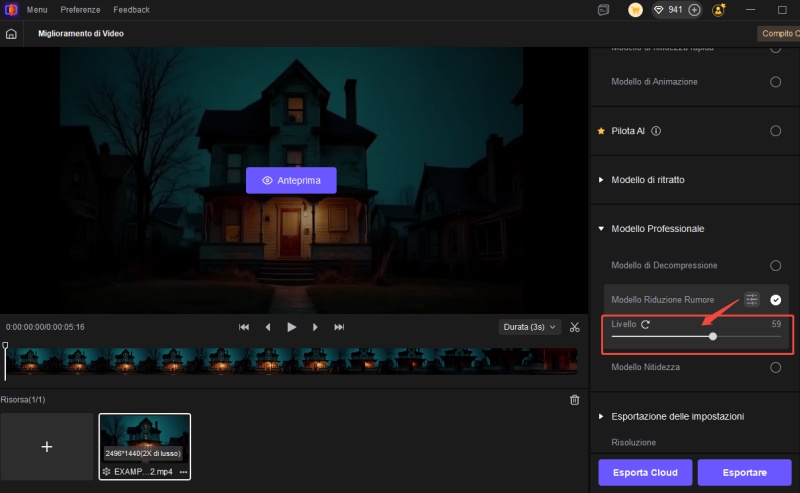Open Noise Reduction model settings icon

(752, 299)
